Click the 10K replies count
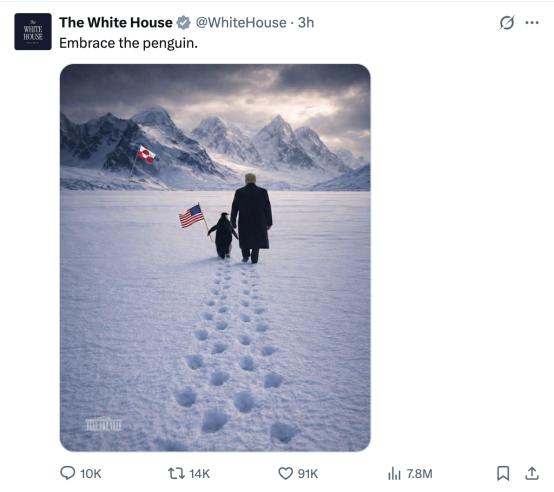Image resolution: width=554 pixels, height=492 pixels. pyautogui.click(x=91, y=474)
